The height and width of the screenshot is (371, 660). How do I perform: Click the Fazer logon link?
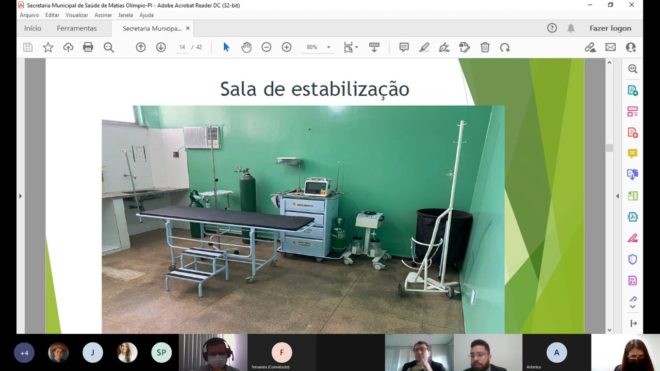(610, 28)
